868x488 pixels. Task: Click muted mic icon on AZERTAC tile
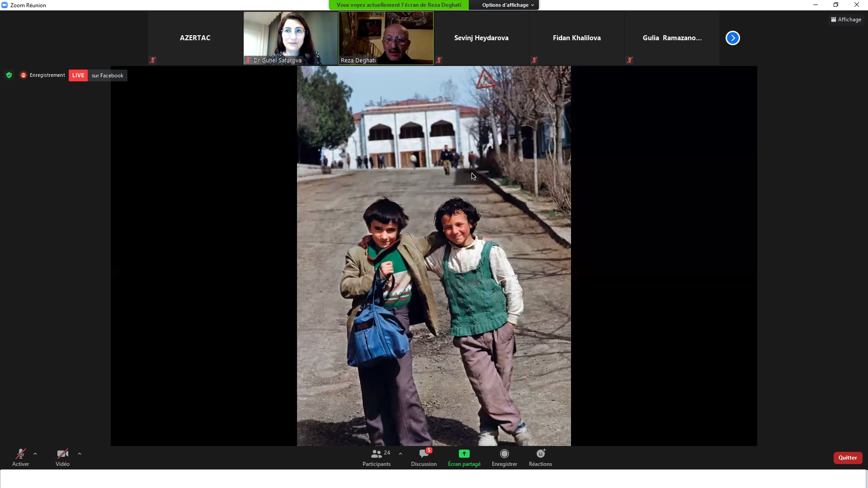153,60
